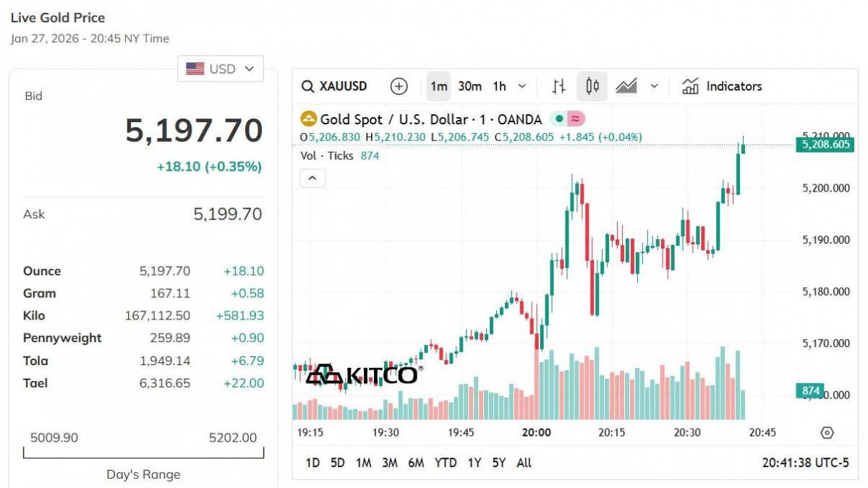
Task: Select the YTD date range
Action: point(446,463)
